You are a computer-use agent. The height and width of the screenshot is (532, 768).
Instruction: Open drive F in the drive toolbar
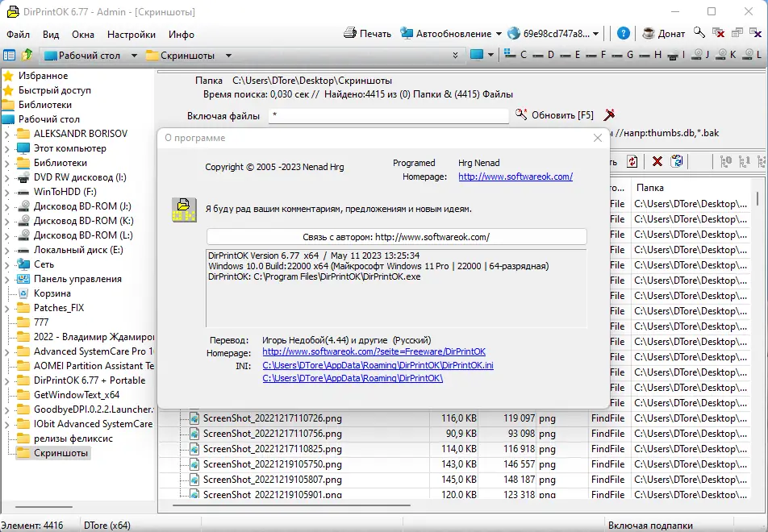[x=596, y=55]
